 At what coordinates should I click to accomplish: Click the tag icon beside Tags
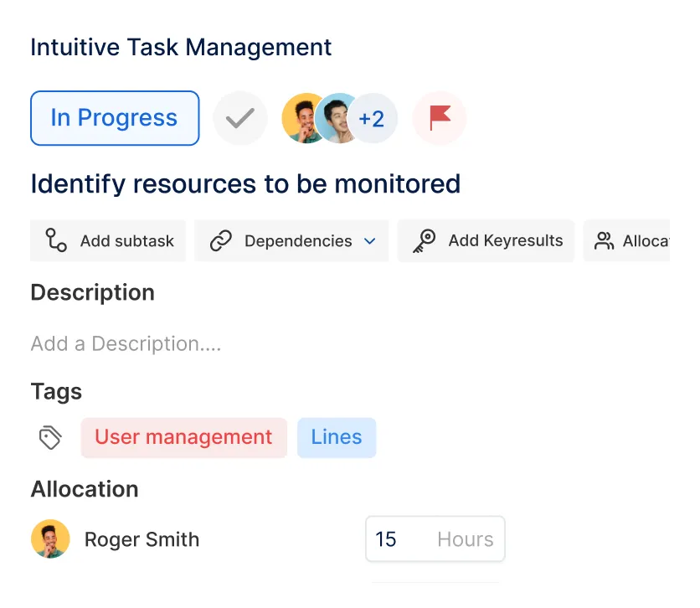pyautogui.click(x=49, y=436)
